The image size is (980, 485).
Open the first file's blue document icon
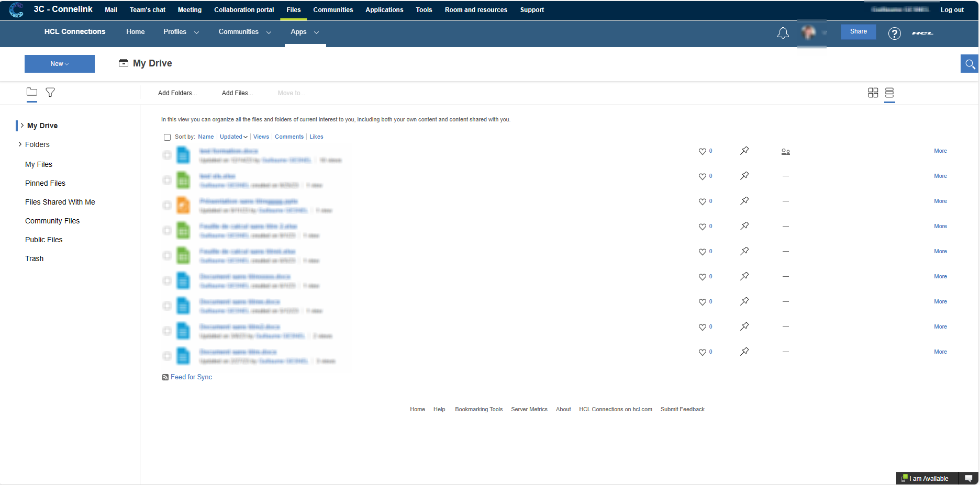click(x=183, y=155)
